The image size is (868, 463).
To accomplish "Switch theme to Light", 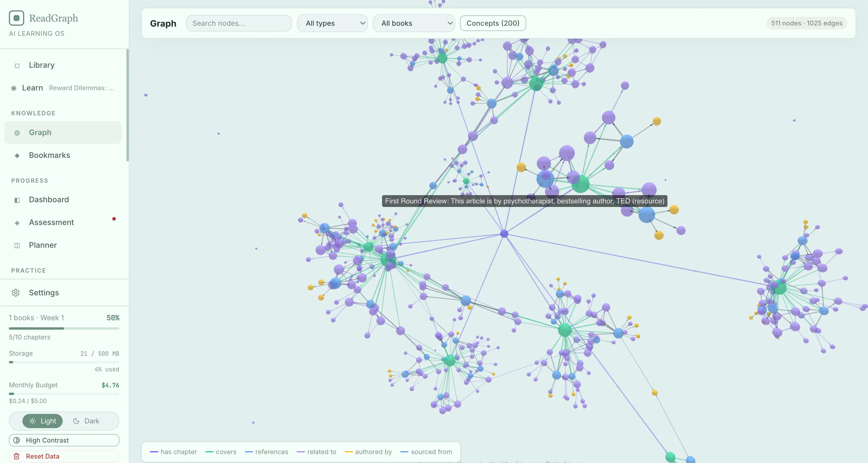I will pyautogui.click(x=43, y=421).
